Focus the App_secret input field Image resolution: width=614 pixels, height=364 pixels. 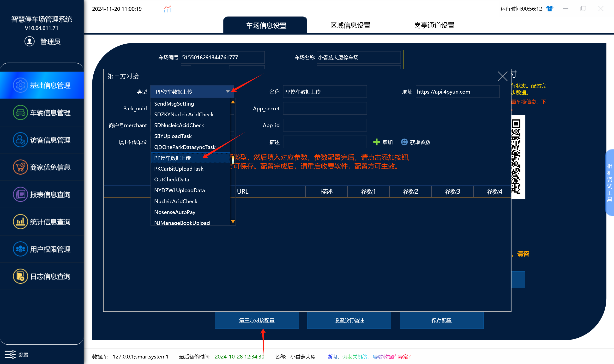(325, 108)
